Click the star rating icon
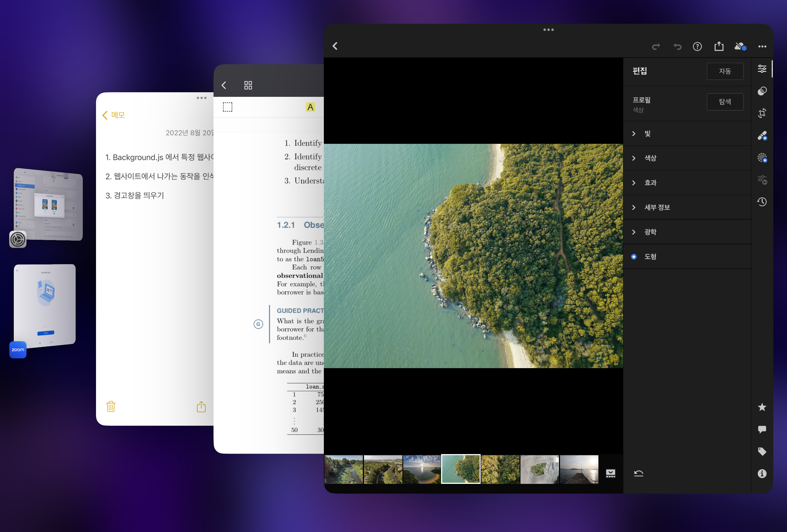Viewport: 787px width, 532px height. coord(762,407)
